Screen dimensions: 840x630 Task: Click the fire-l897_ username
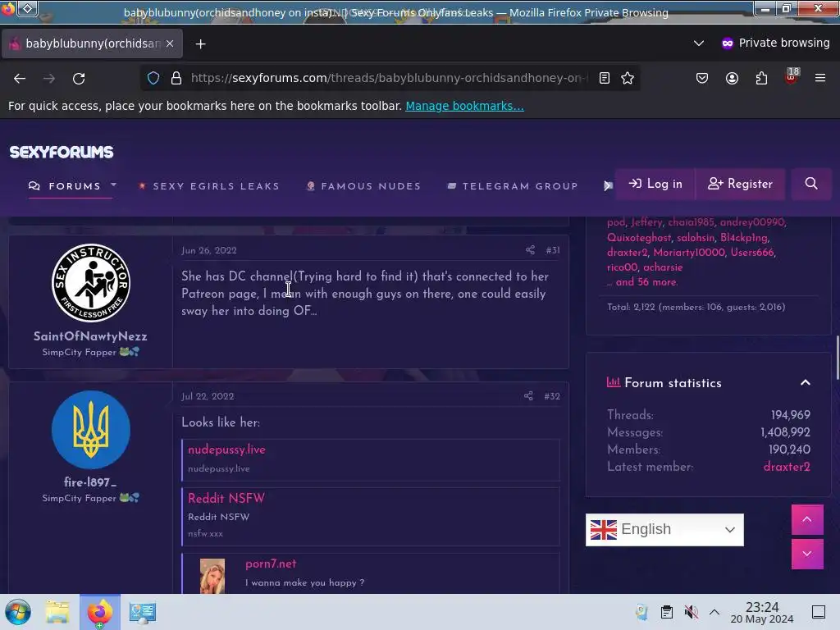pyautogui.click(x=90, y=482)
